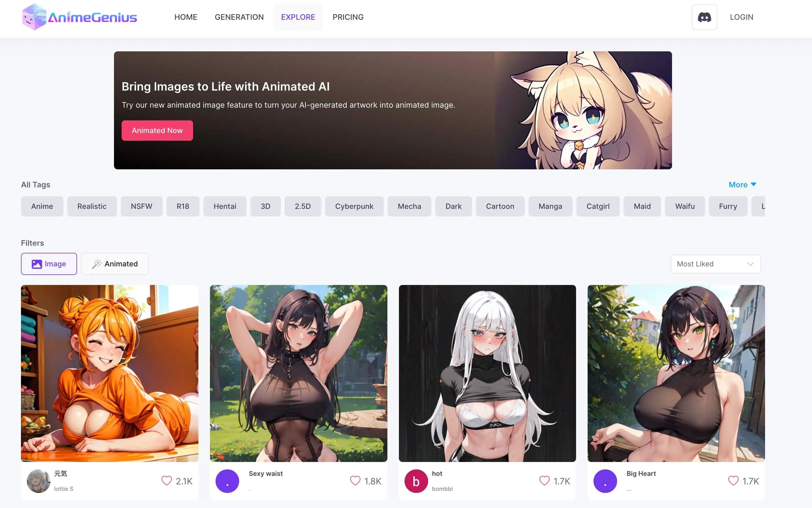This screenshot has height=508, width=812.
Task: Click the Discord icon button
Action: tap(704, 17)
